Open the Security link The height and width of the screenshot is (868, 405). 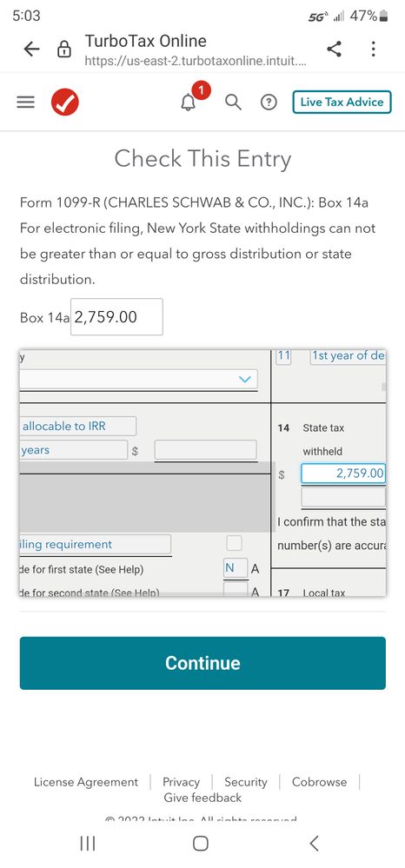(245, 782)
